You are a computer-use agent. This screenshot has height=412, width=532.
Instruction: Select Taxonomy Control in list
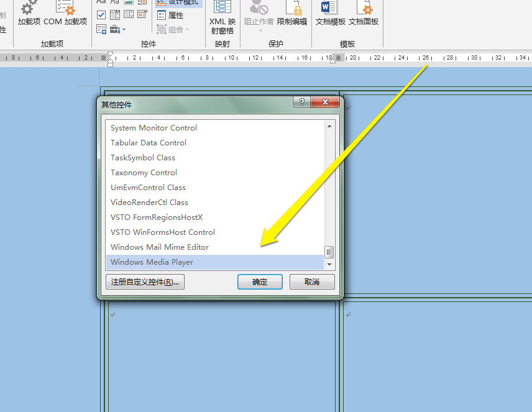pos(215,173)
